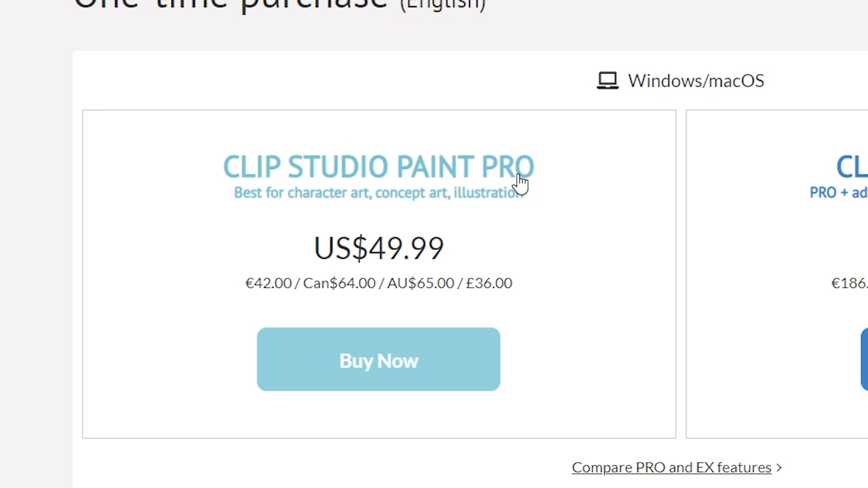The height and width of the screenshot is (488, 868).
Task: Click Buy Now for CLIP STUDIO PAINT PRO
Action: (x=378, y=359)
